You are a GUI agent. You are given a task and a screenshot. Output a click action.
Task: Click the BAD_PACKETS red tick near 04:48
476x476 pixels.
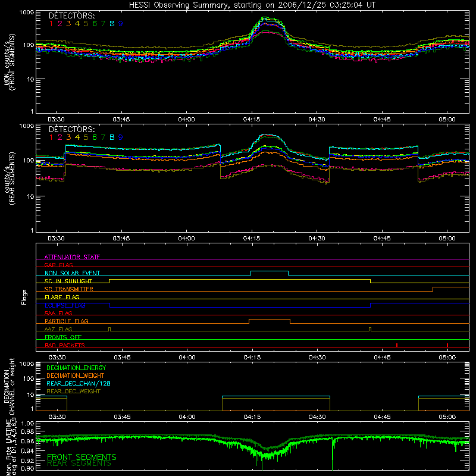[397, 345]
